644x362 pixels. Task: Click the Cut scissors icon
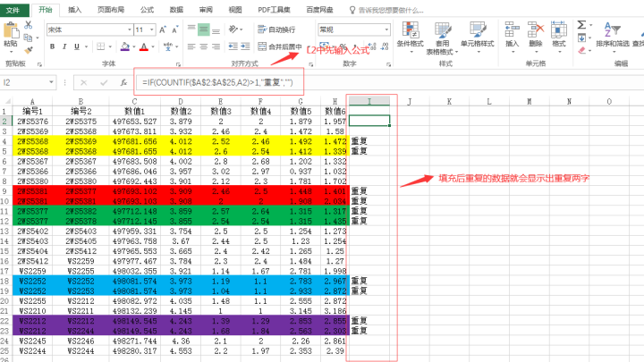pyautogui.click(x=29, y=25)
